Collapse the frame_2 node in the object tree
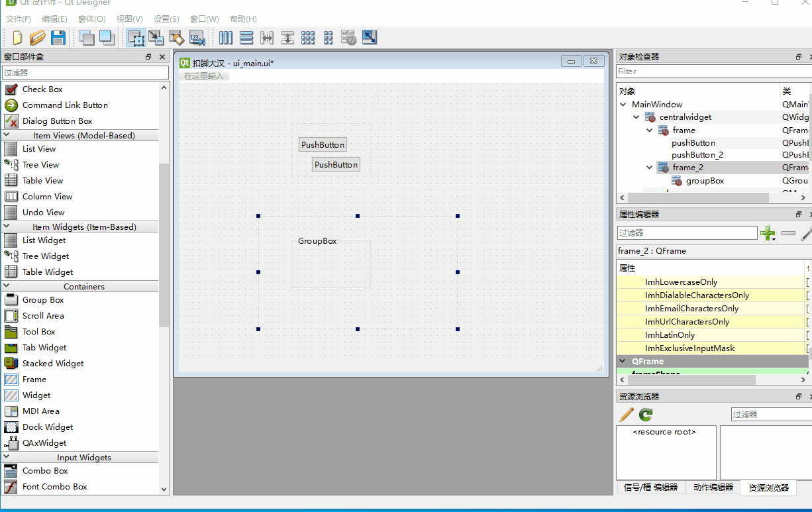This screenshot has height=512, width=812. (x=650, y=168)
